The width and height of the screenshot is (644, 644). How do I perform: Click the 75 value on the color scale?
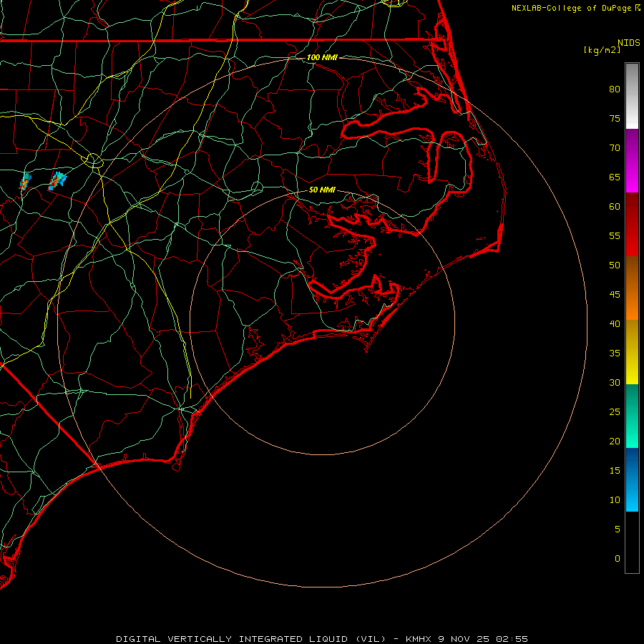615,119
